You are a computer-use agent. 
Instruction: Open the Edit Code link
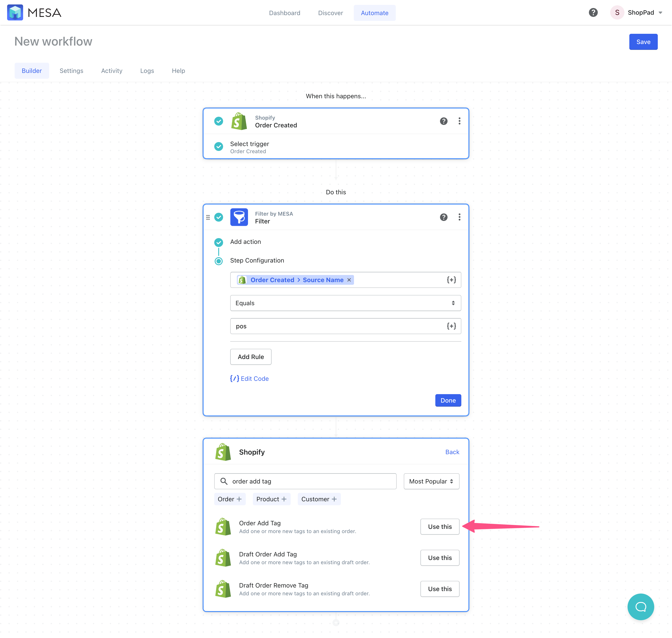249,379
